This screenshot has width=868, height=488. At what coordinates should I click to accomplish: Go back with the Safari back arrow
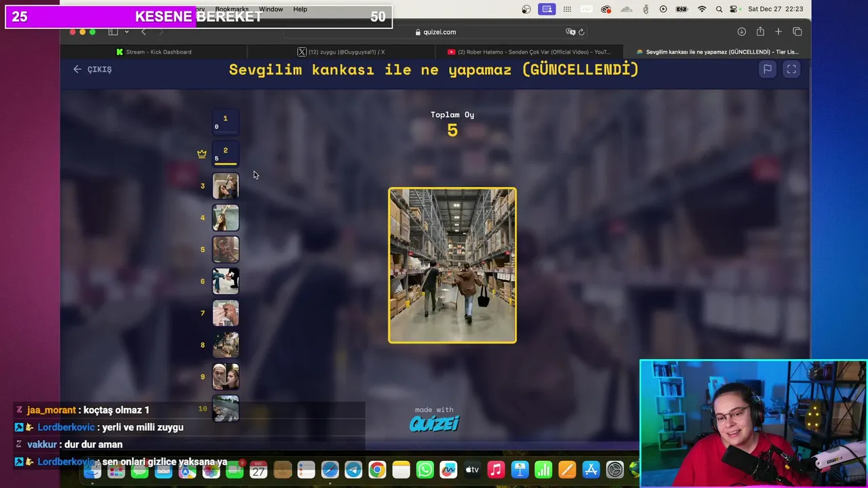click(x=143, y=32)
